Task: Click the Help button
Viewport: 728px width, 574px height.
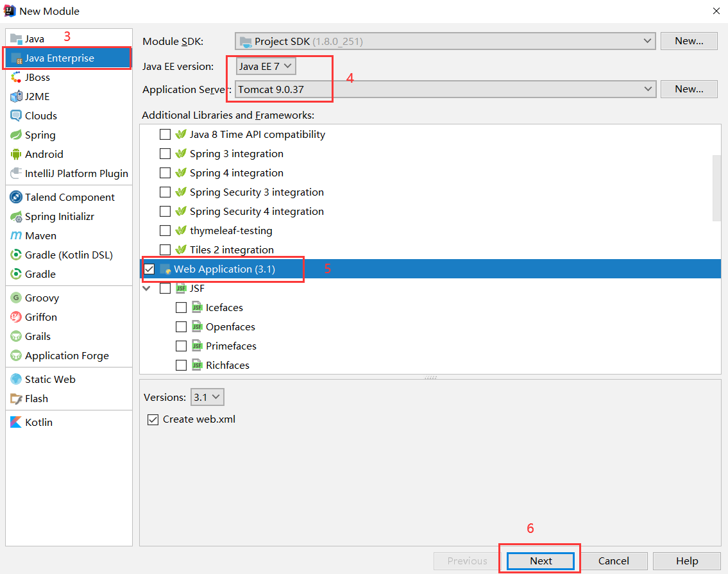Action: tap(687, 561)
